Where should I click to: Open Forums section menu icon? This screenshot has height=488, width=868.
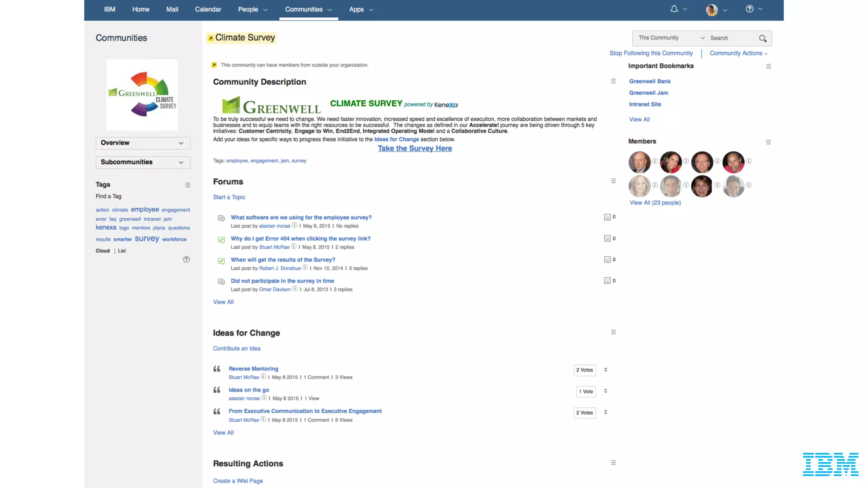[613, 181]
